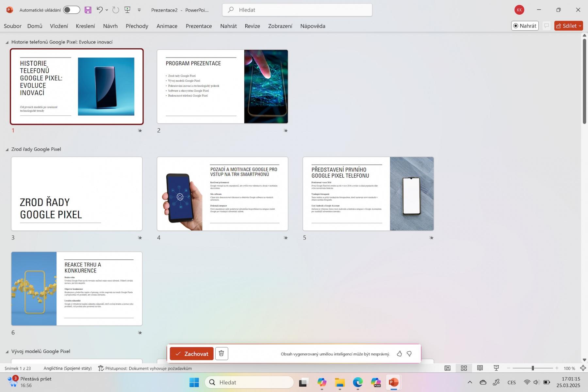Image resolution: width=588 pixels, height=392 pixels.
Task: Fit slide to current window icon
Action: click(583, 368)
